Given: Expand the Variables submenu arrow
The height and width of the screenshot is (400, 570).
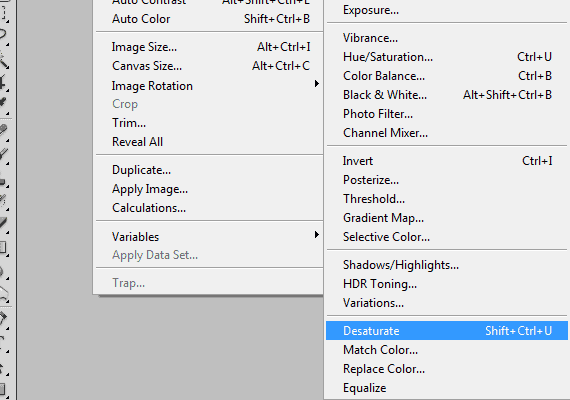Looking at the screenshot, I should click(x=317, y=235).
